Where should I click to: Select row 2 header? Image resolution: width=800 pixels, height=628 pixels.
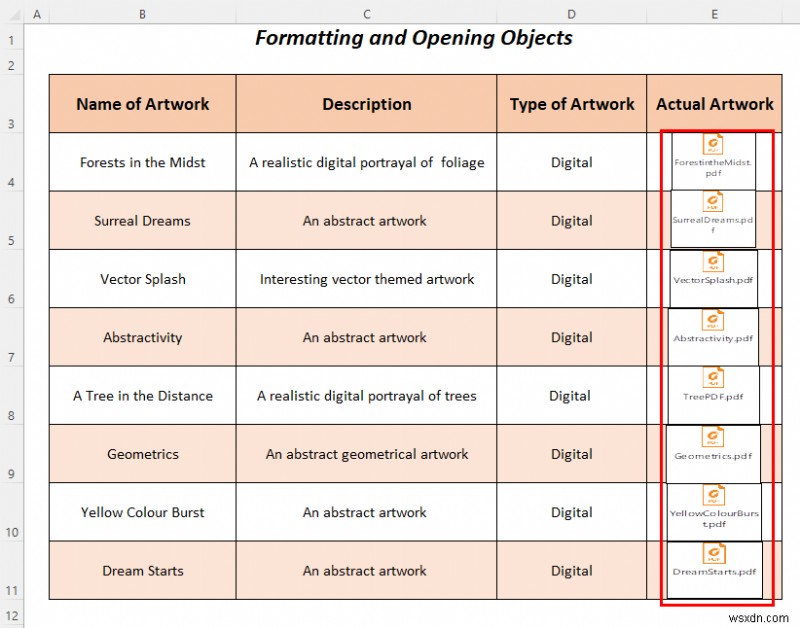[x=11, y=62]
